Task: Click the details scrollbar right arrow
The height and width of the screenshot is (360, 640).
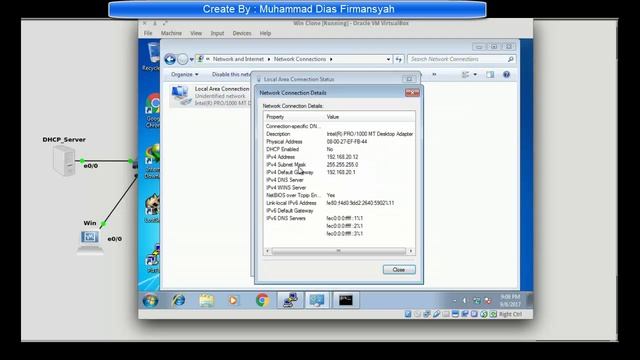Action: tap(411, 251)
